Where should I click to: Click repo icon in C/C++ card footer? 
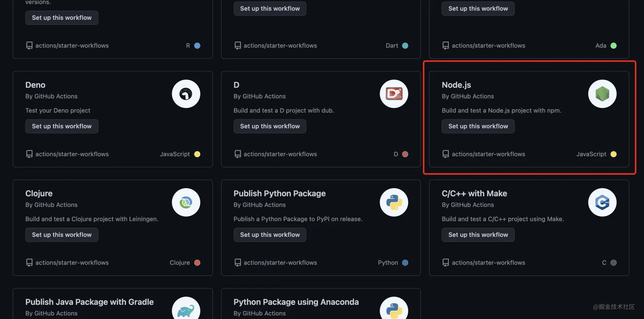click(446, 263)
